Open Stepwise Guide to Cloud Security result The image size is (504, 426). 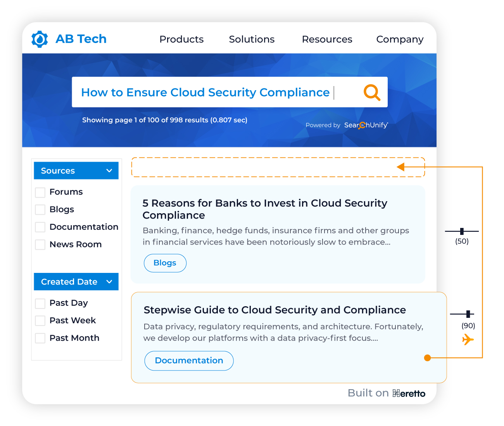(x=274, y=310)
